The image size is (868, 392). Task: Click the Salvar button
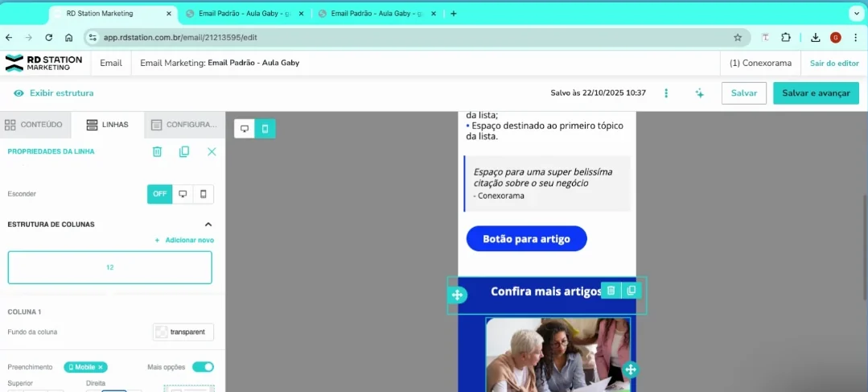pyautogui.click(x=744, y=93)
